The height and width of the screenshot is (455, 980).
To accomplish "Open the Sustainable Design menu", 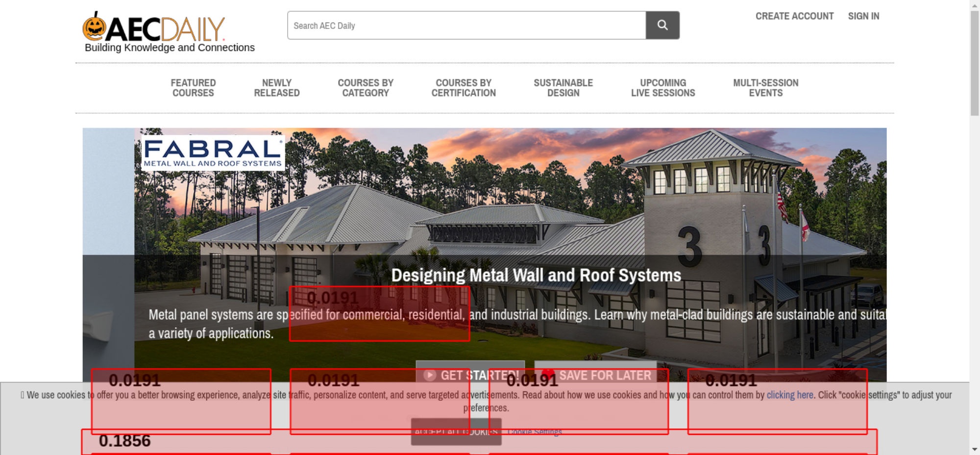I will (563, 88).
